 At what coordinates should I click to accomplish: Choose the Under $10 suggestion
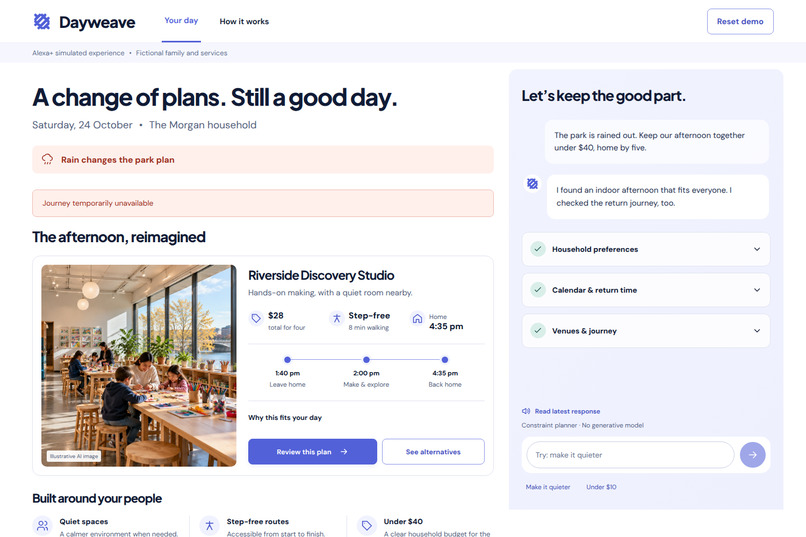pos(601,487)
